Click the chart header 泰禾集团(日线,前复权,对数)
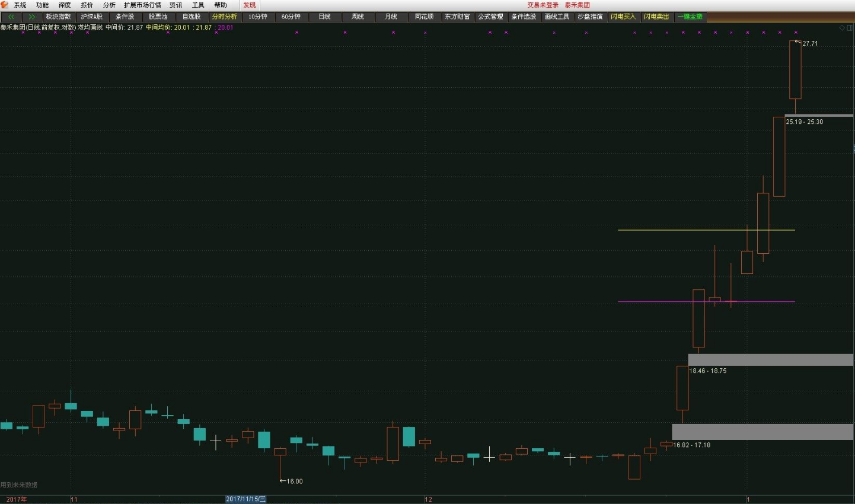This screenshot has height=504, width=855. (x=38, y=27)
